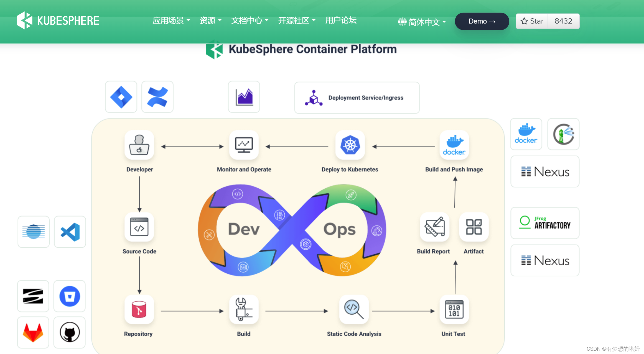
Task: Select the Docker tile on the right side
Action: [526, 134]
